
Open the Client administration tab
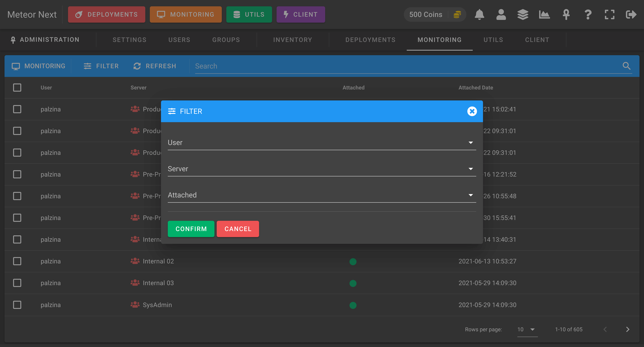coord(537,40)
